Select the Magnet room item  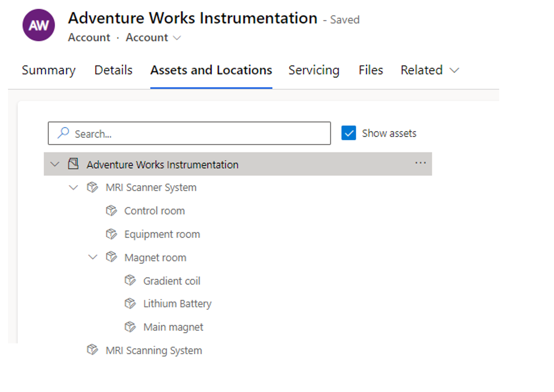click(x=155, y=258)
